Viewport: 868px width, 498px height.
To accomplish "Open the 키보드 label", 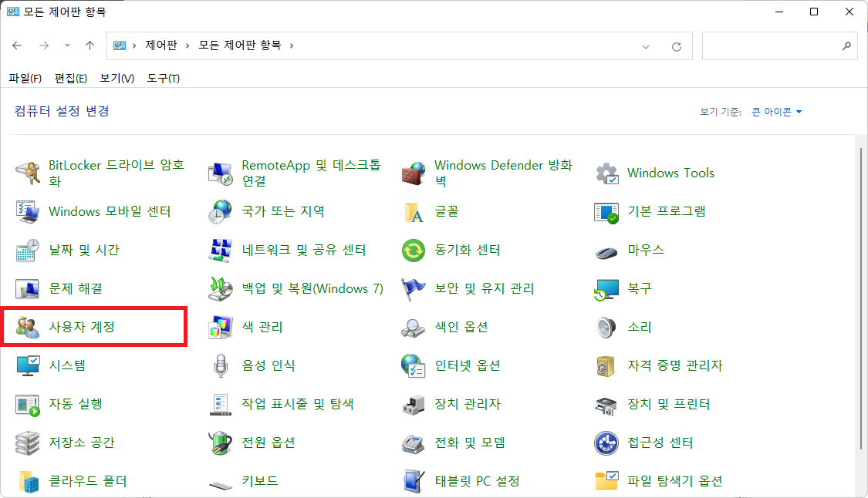I will pyautogui.click(x=259, y=481).
